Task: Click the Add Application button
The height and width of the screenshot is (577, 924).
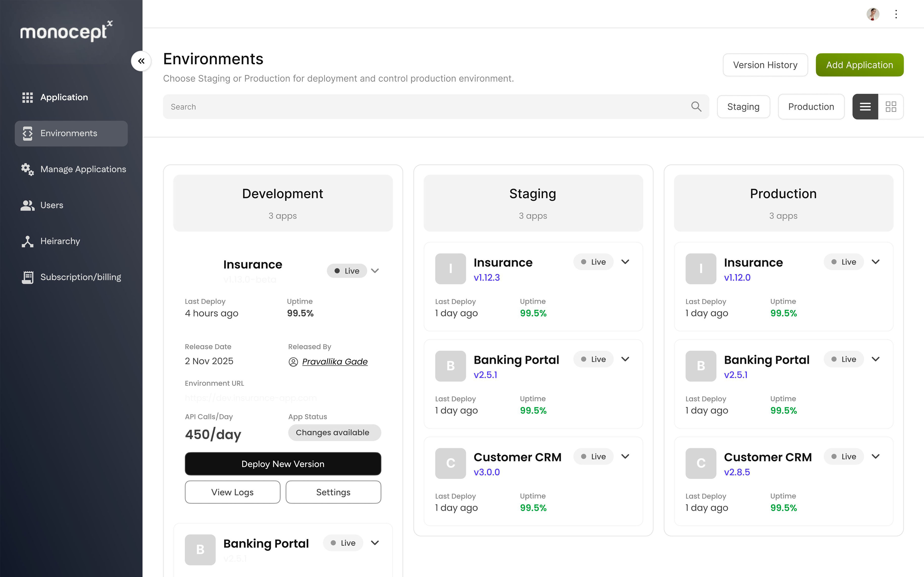Action: point(859,64)
